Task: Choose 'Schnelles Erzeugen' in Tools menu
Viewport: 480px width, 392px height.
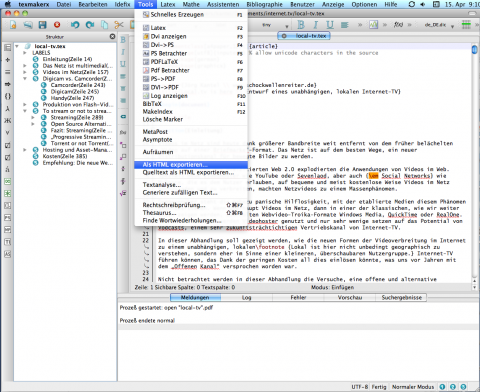Action: [x=191, y=15]
